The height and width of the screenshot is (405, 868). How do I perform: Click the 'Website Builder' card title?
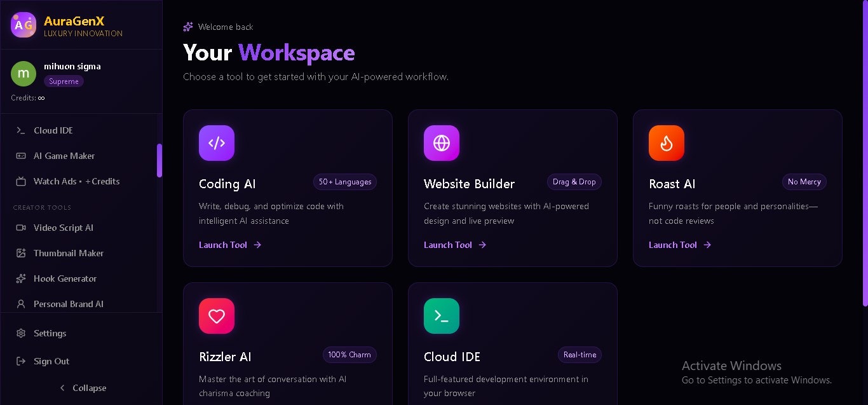point(470,184)
